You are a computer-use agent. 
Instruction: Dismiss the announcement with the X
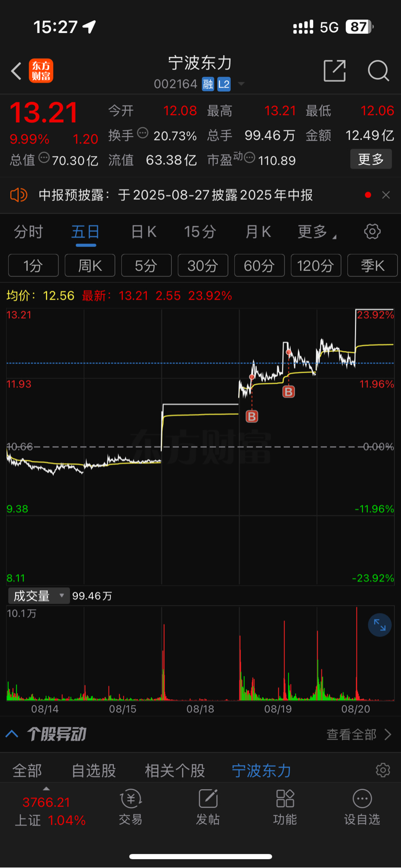(x=386, y=195)
